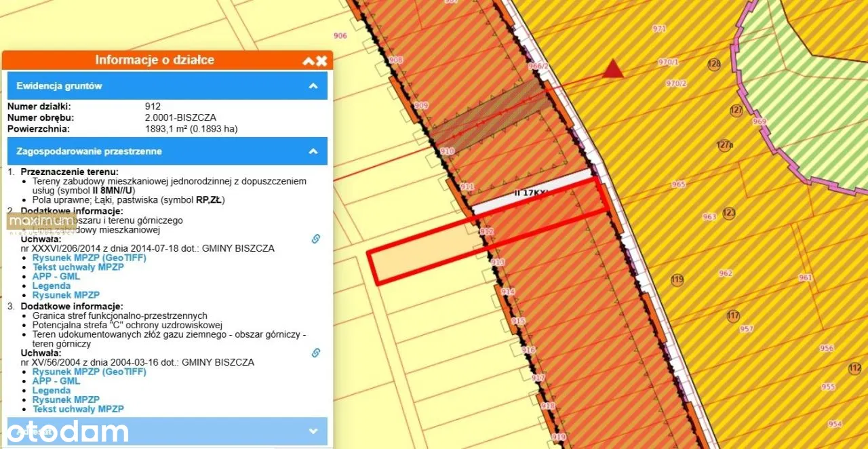Select the circled building number 128
868x449 pixels.
click(713, 64)
